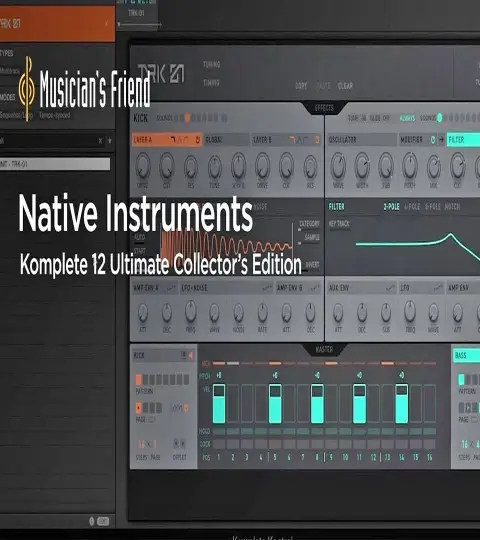This screenshot has height=540, width=480.
Task: Click the AMP ENV A curve icon
Action: [x=171, y=288]
